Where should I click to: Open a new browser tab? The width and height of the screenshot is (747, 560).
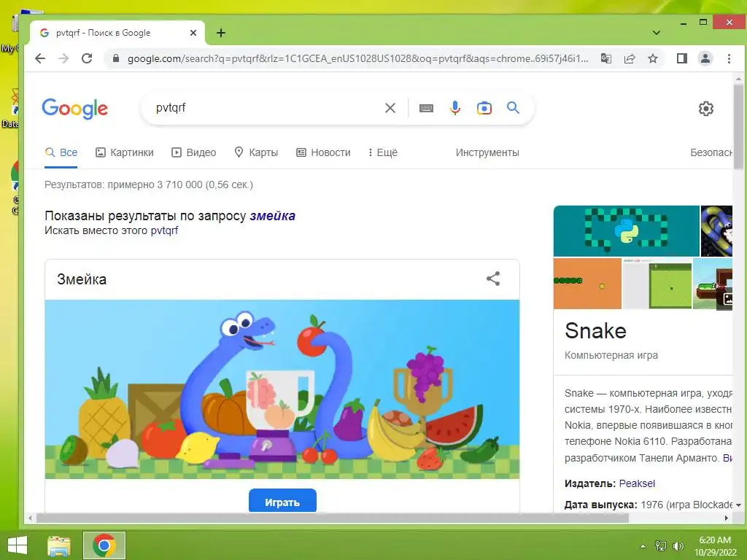point(220,33)
